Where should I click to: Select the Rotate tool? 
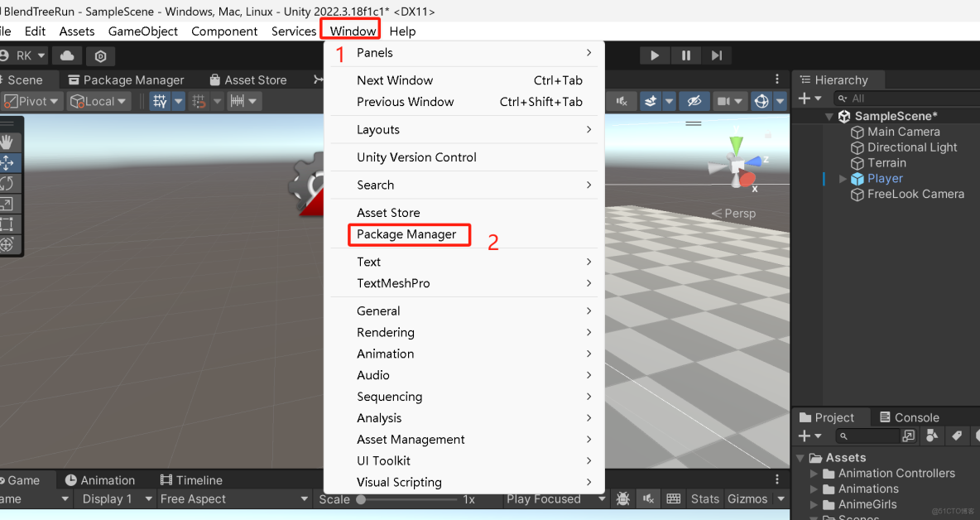click(11, 183)
